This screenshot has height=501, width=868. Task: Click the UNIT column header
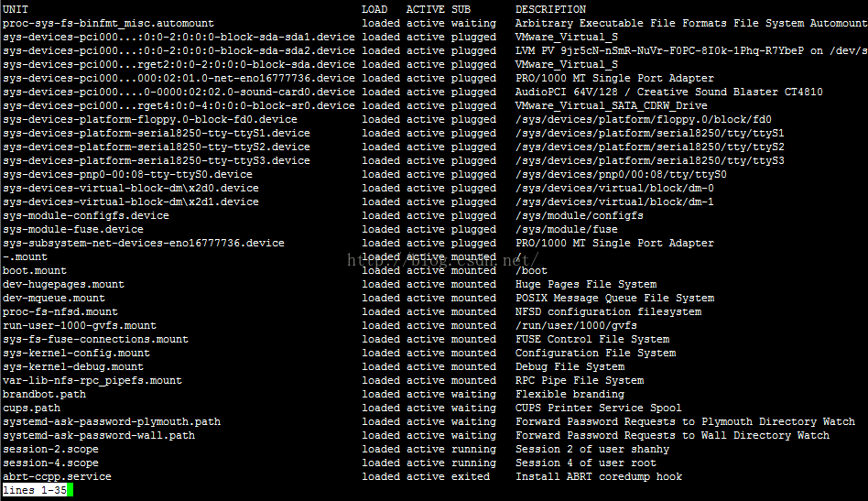pyautogui.click(x=15, y=9)
